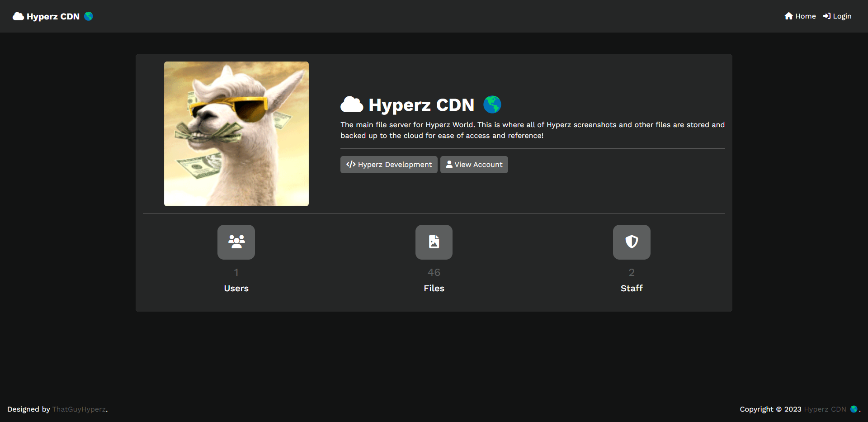Click the Copyright © 2023 footer text

click(770, 409)
